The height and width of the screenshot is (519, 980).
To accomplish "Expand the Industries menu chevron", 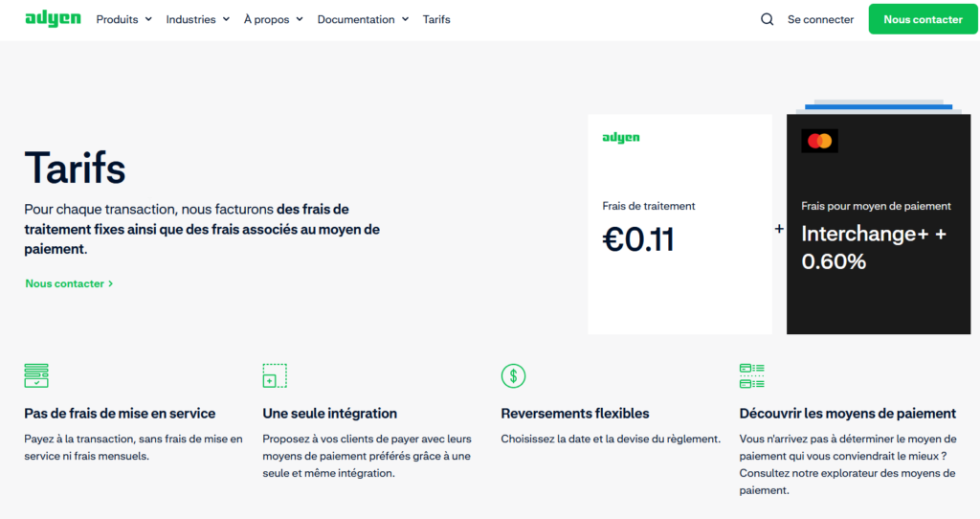I will point(226,19).
